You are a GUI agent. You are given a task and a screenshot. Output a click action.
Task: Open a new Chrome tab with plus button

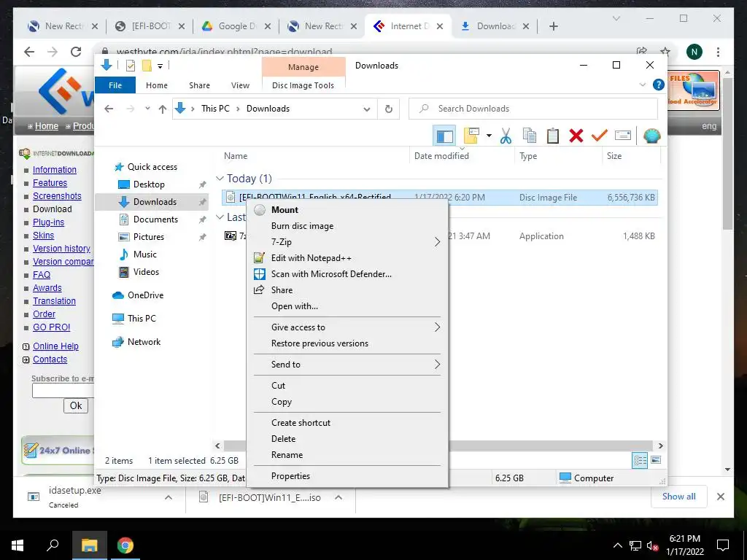point(553,26)
